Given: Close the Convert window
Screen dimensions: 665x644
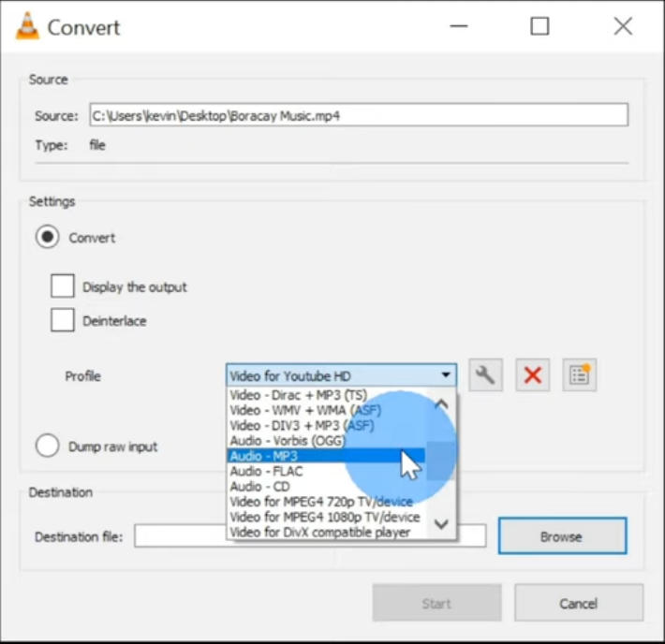Looking at the screenshot, I should pyautogui.click(x=623, y=26).
